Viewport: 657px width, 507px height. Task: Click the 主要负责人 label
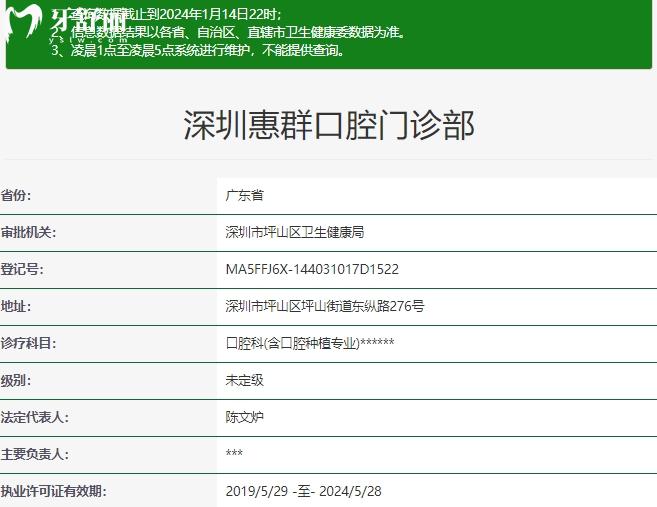pyautogui.click(x=35, y=454)
